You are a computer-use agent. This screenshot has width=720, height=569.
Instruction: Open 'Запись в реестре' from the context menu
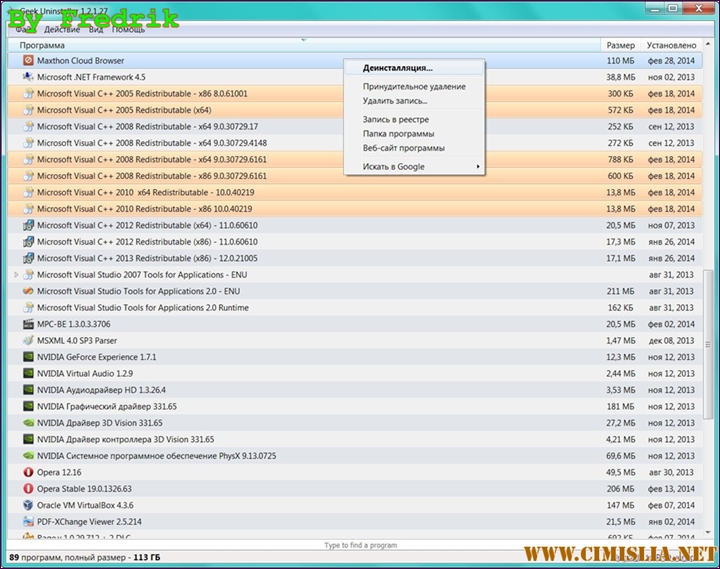(397, 119)
